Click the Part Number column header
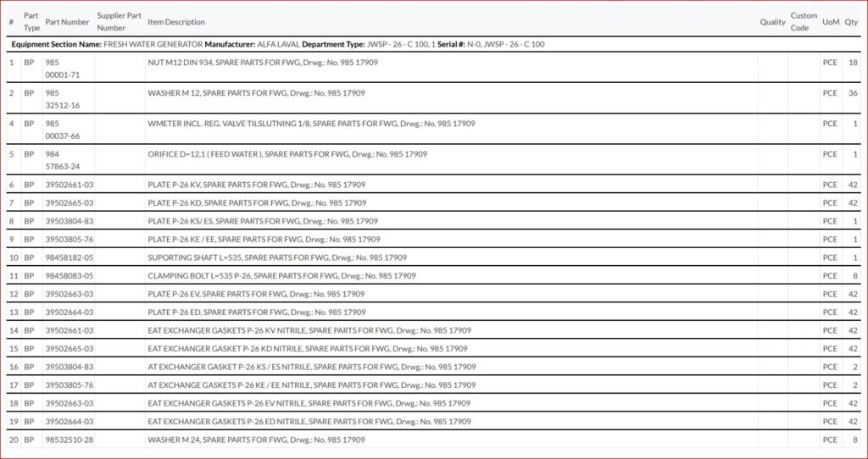The height and width of the screenshot is (459, 868). tap(67, 22)
